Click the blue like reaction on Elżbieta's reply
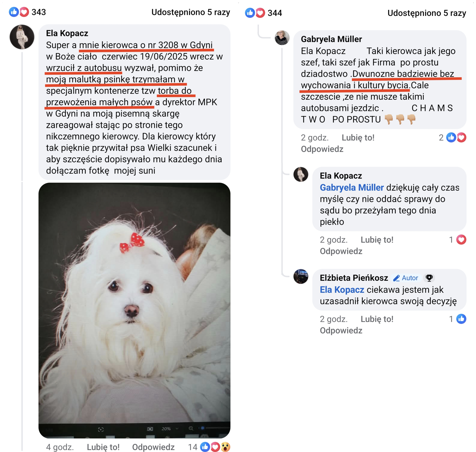This screenshot has width=476, height=452. click(x=461, y=319)
